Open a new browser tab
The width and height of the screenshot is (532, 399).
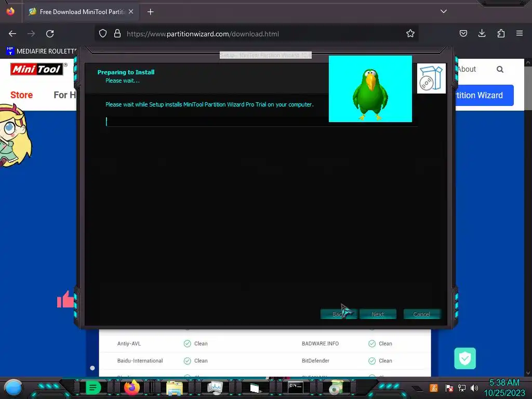[150, 12]
